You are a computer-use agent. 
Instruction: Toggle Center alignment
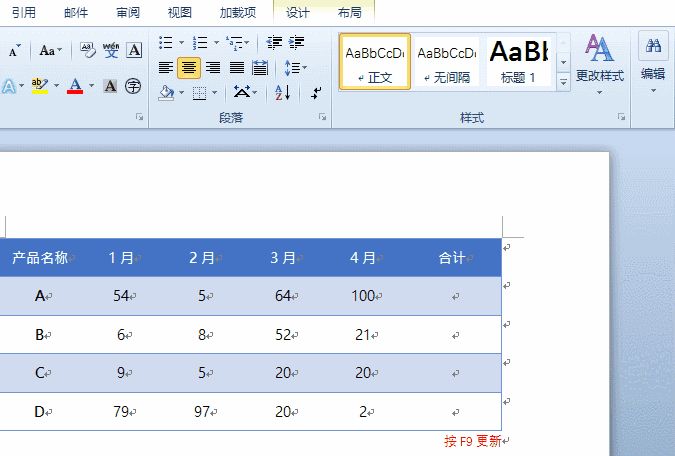[189, 68]
